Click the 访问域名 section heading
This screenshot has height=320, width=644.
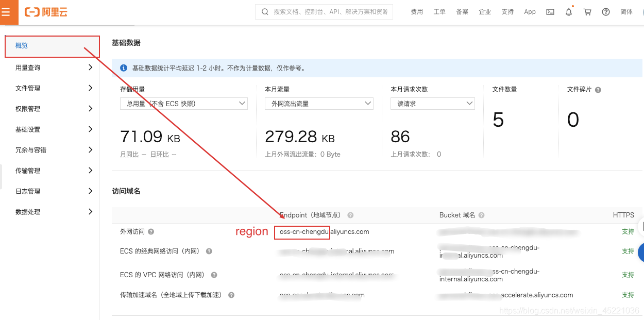pyautogui.click(x=126, y=191)
